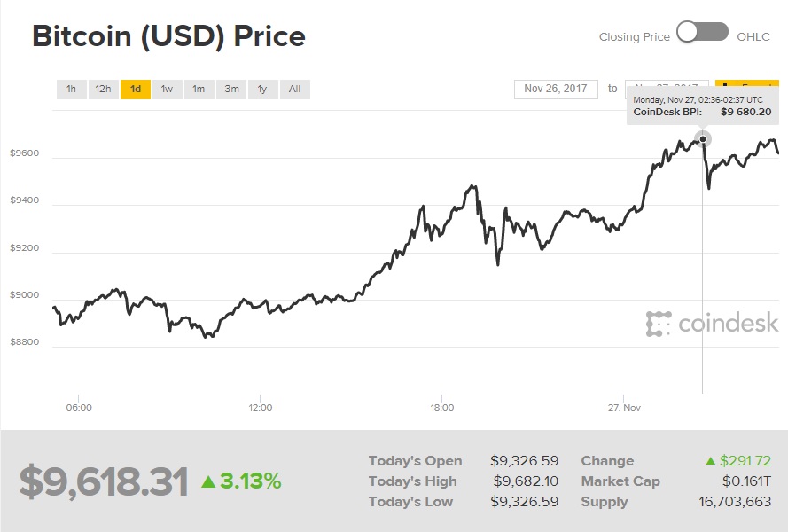Click the OHLC label
This screenshot has width=788, height=532.
[753, 37]
